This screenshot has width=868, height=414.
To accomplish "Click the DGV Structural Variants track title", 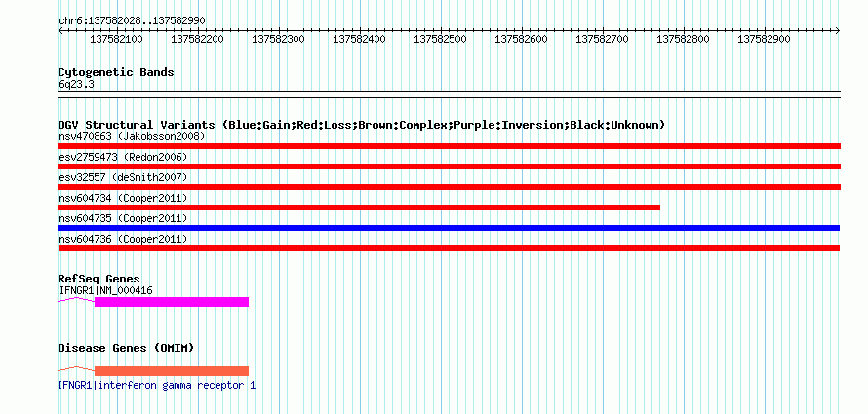I will pos(362,125).
